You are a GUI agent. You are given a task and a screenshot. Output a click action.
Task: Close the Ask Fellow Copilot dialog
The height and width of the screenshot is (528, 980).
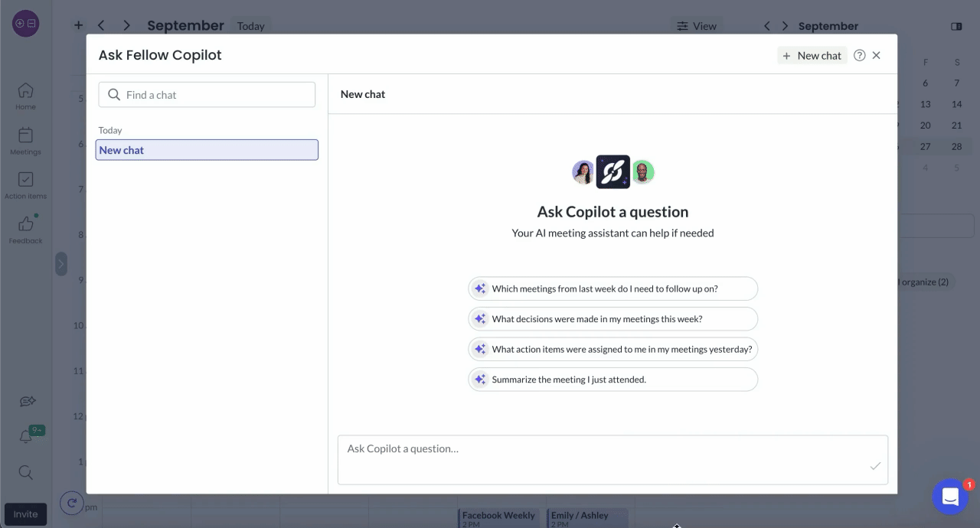pos(877,55)
